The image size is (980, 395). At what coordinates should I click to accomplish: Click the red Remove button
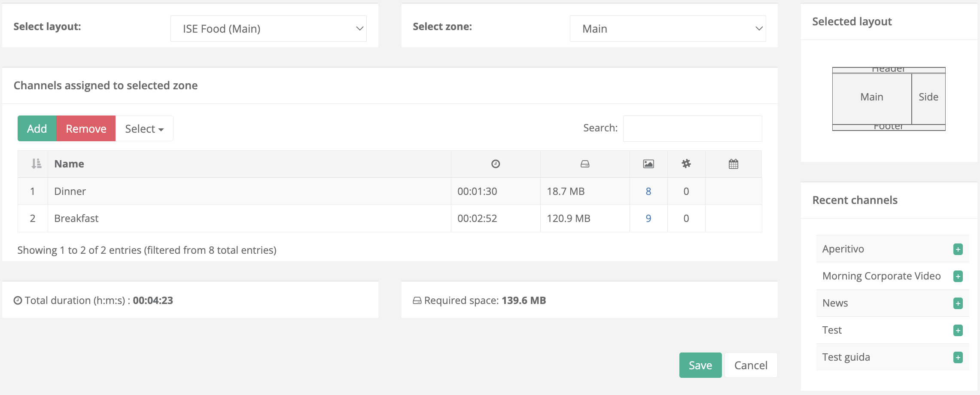pyautogui.click(x=86, y=129)
